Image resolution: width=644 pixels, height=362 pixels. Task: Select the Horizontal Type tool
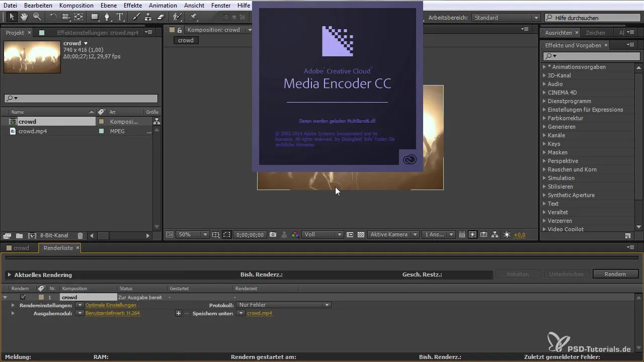(x=120, y=17)
